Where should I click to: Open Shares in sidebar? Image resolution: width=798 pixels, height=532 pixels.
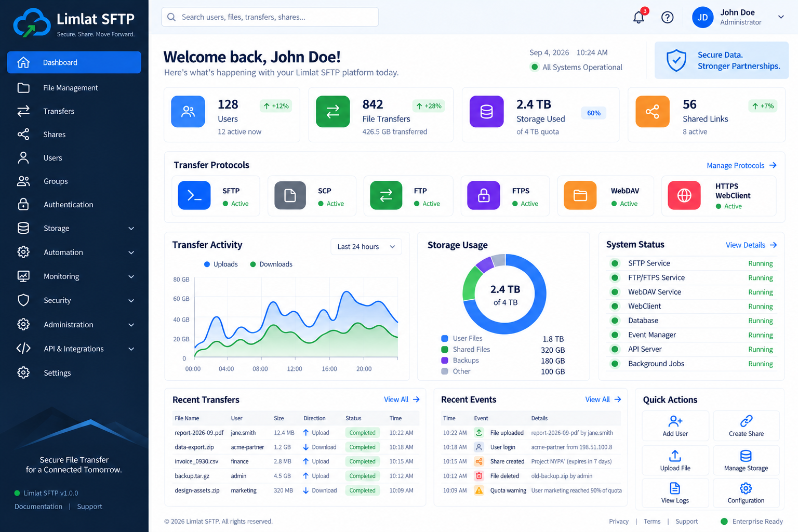tap(74, 135)
